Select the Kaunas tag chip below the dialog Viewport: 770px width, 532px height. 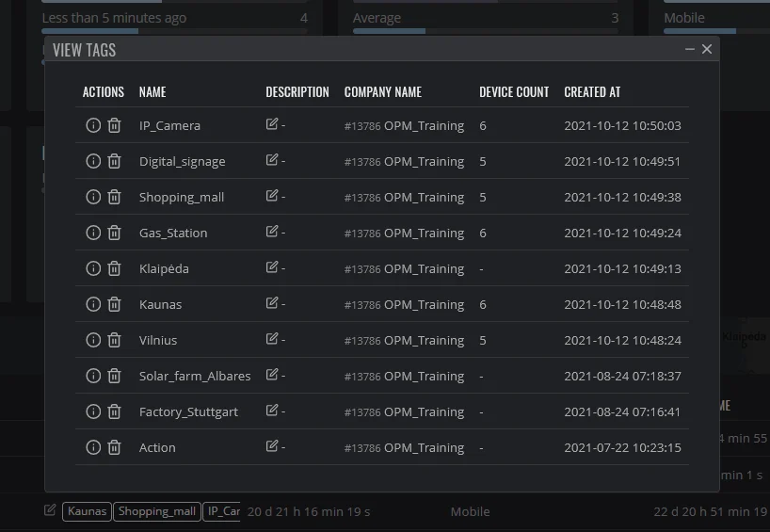87,511
